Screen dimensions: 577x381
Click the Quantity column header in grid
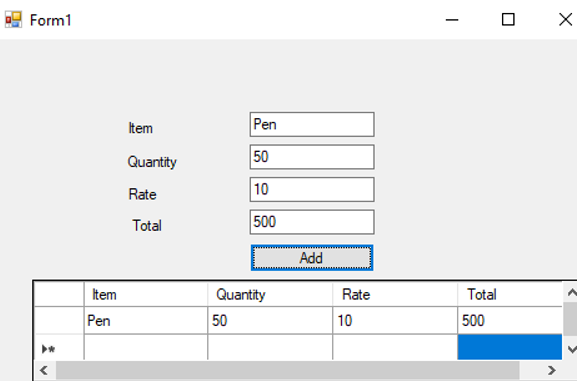(270, 294)
